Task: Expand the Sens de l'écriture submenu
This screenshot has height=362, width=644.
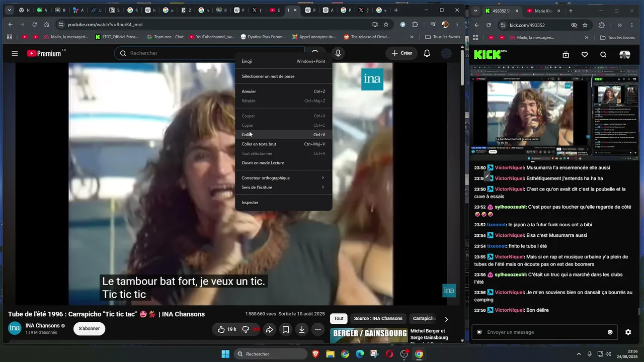Action: (284, 188)
